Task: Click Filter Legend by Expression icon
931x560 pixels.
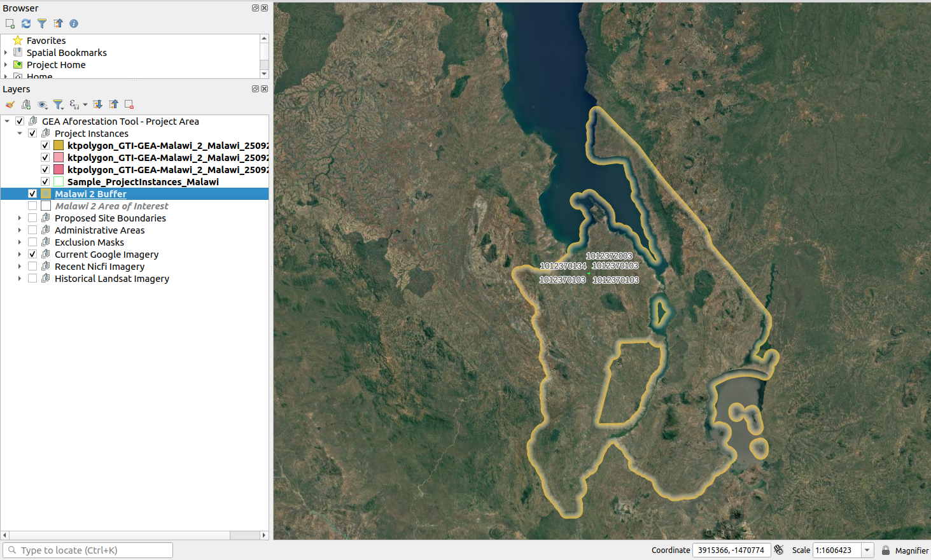Action: pyautogui.click(x=74, y=104)
